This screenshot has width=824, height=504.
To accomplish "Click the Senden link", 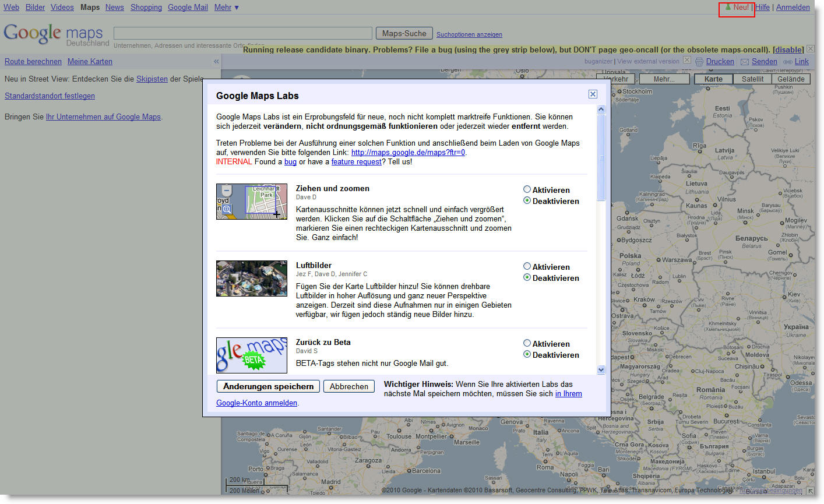I will point(765,61).
